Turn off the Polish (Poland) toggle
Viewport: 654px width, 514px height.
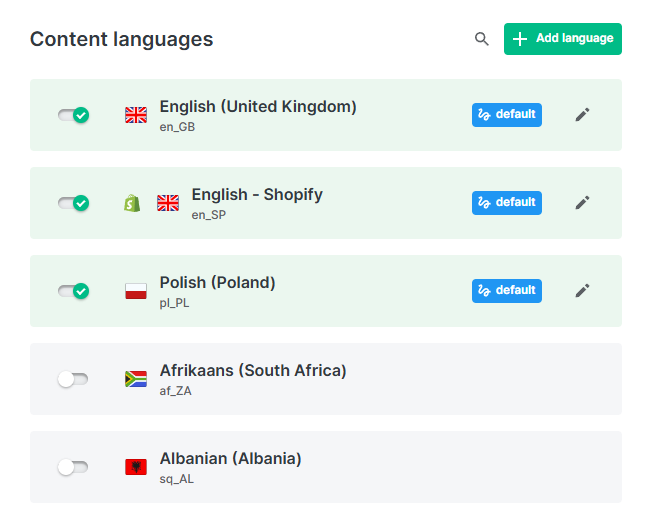73,291
